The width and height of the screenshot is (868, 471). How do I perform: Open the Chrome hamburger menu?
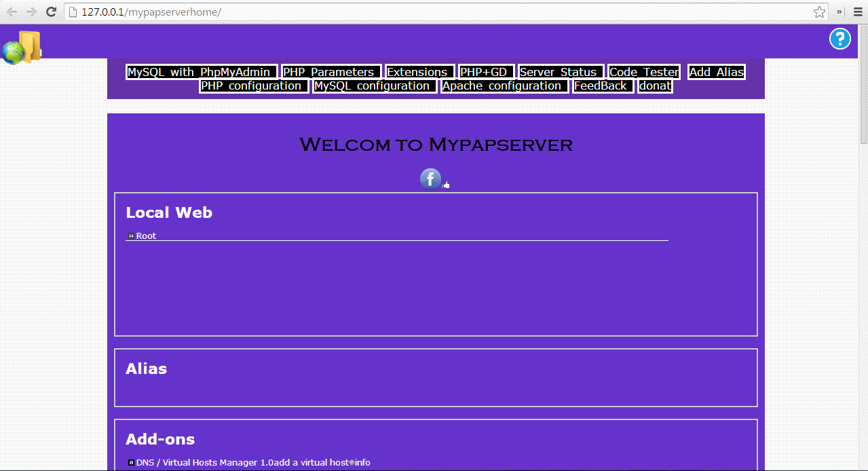[858, 12]
